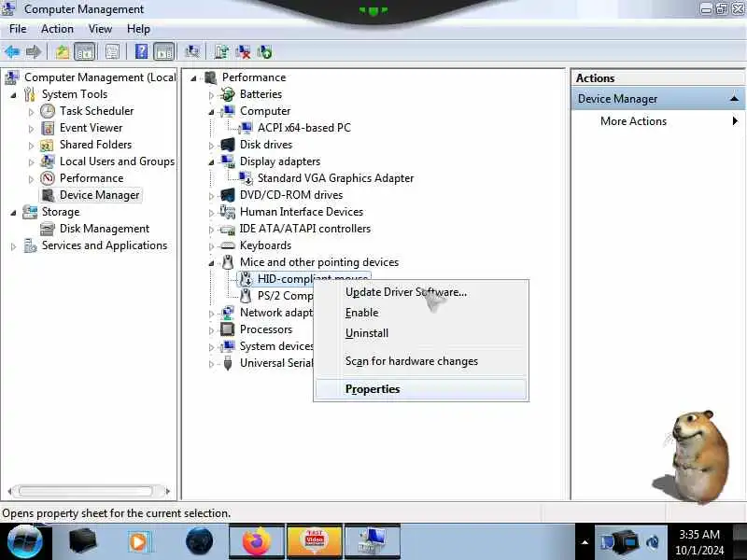Select the System devices category

(276, 346)
